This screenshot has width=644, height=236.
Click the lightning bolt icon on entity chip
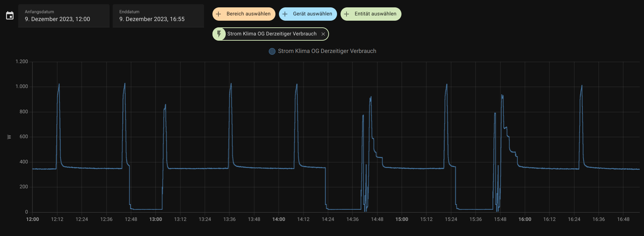[219, 34]
